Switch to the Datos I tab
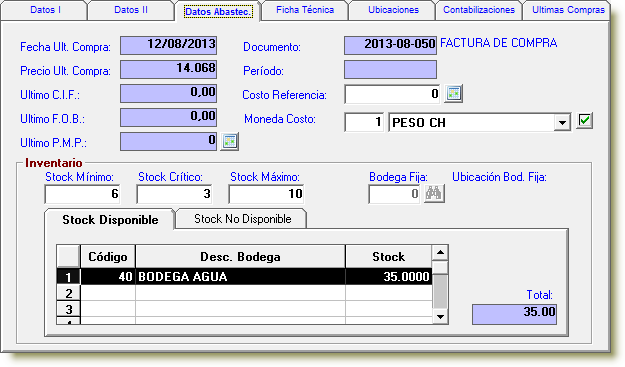The height and width of the screenshot is (367, 625). [x=45, y=10]
